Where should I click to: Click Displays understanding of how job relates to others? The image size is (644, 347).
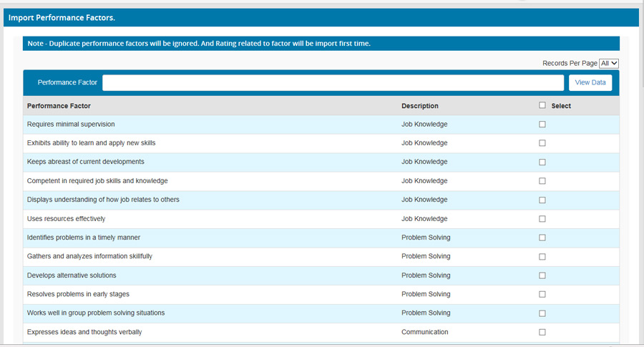103,200
